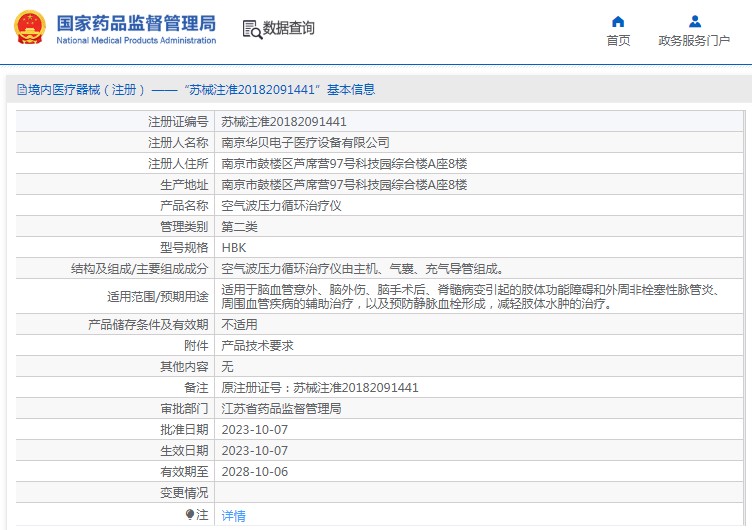
Task: Click the 管理类别 label
Action: [184, 227]
